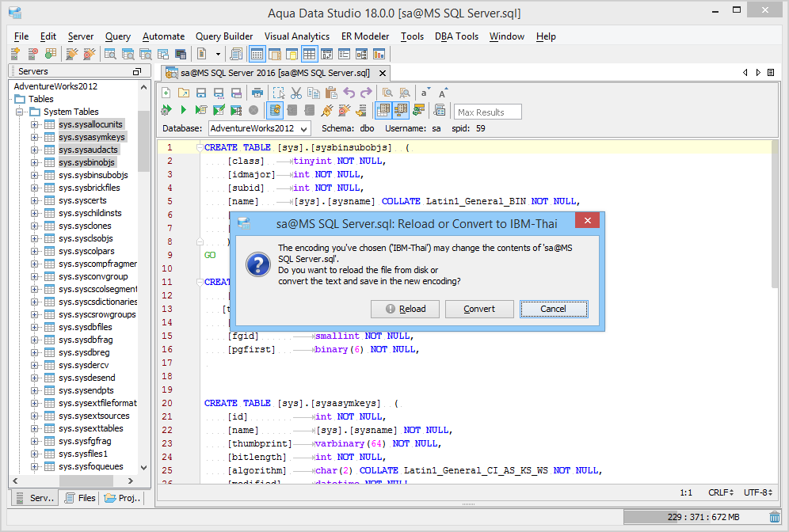Switch to the Files tab
This screenshot has height=532, width=789.
click(x=80, y=498)
